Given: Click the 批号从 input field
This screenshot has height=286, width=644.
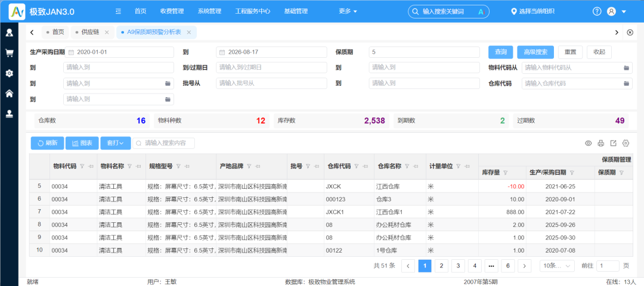Looking at the screenshot, I should coord(271,83).
